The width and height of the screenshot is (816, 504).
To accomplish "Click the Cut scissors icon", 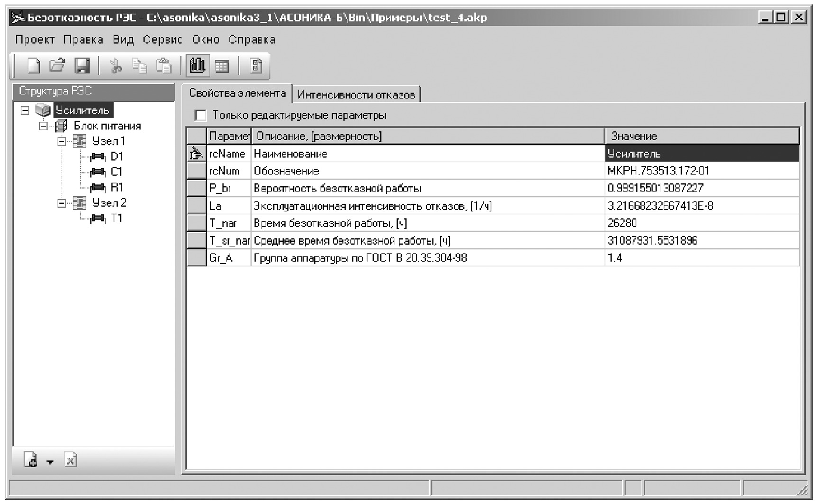I will coord(116,66).
